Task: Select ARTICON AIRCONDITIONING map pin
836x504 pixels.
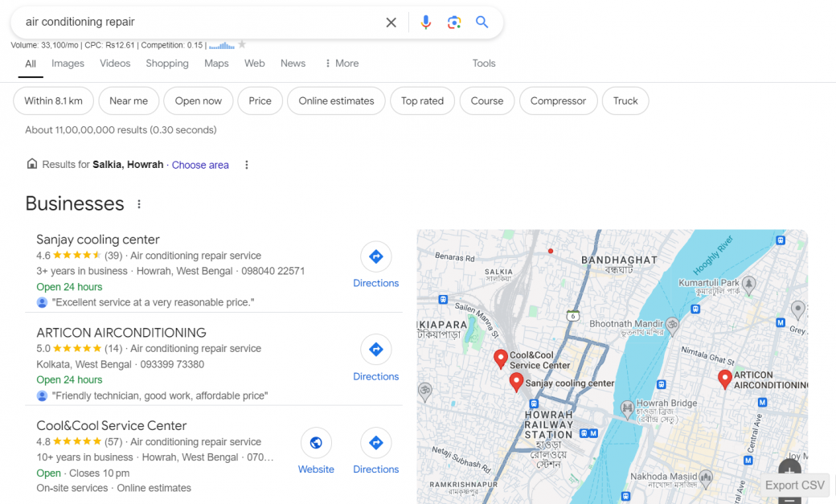Action: (x=724, y=378)
